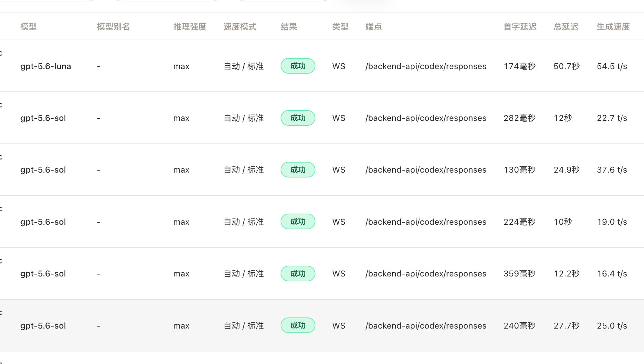
Task: Click the 50.7秒 total latency value
Action: point(567,66)
